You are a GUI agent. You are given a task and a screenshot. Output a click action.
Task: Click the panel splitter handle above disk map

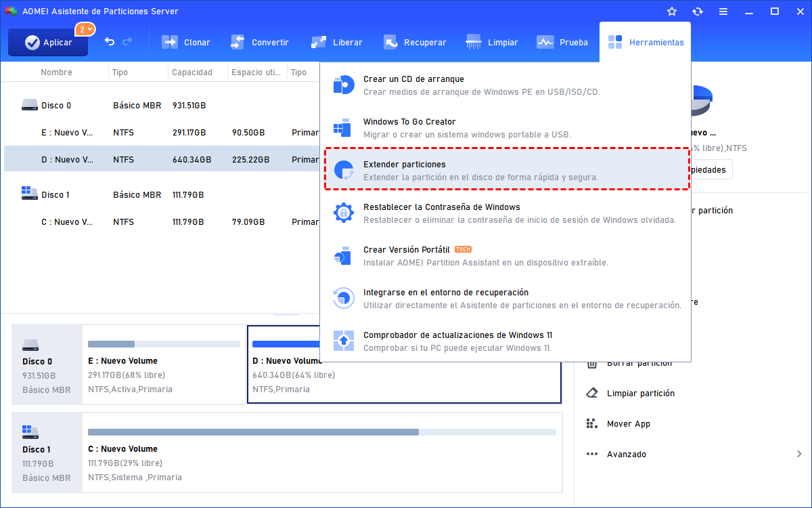click(x=287, y=315)
